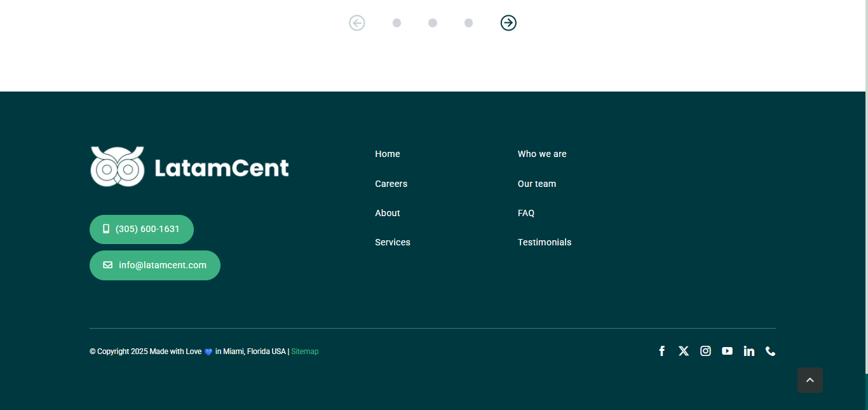
Task: Select the second carousel dot
Action: tap(433, 23)
